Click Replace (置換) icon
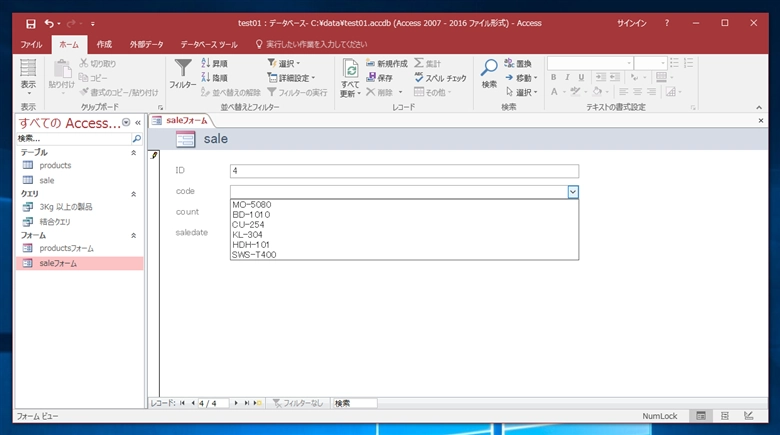This screenshot has width=780, height=435. [x=509, y=63]
